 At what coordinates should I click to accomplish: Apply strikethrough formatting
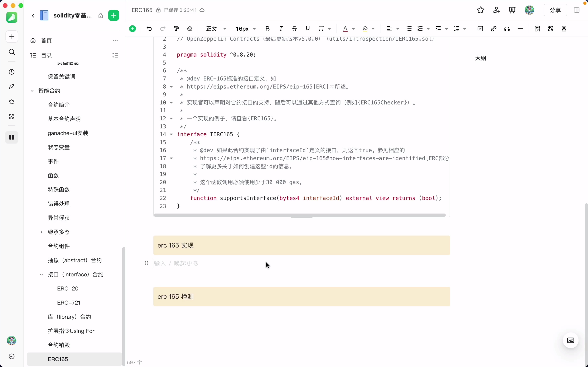[x=294, y=29]
